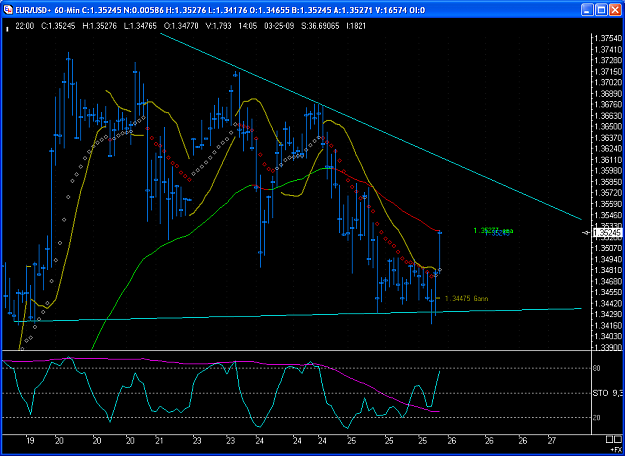Click the 1.34550 price axis label
The height and width of the screenshot is (456, 625).
[x=607, y=292]
